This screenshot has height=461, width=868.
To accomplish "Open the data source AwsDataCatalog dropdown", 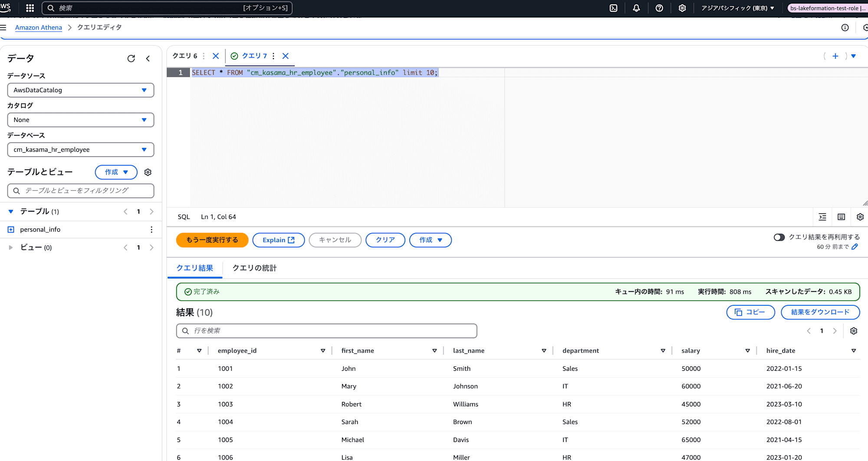I will (x=81, y=90).
